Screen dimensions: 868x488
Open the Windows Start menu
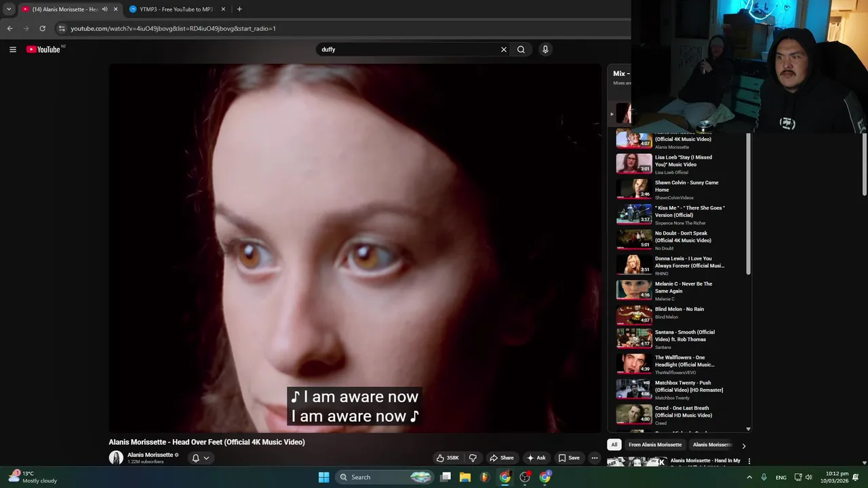click(x=323, y=477)
